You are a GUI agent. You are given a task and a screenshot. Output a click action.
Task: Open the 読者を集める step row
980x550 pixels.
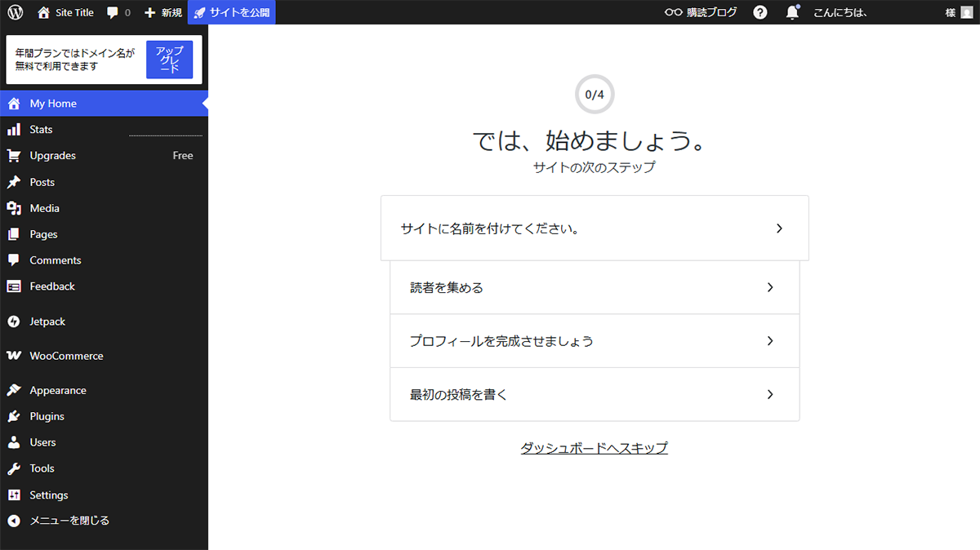595,287
